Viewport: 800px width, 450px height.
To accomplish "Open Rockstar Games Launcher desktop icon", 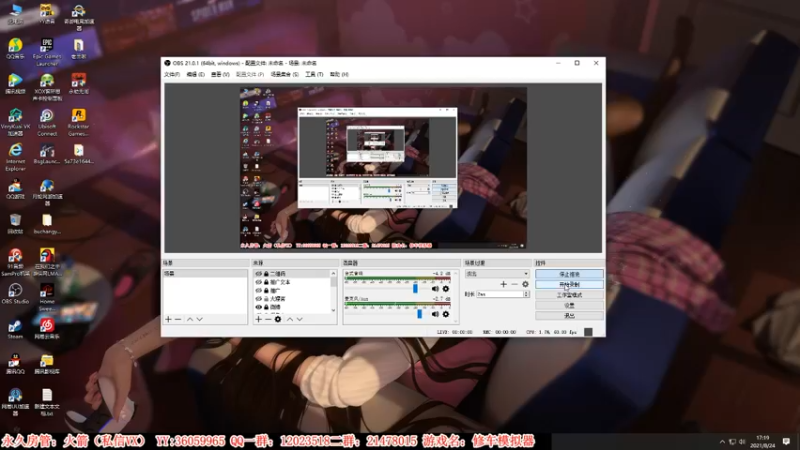I will pos(79,122).
